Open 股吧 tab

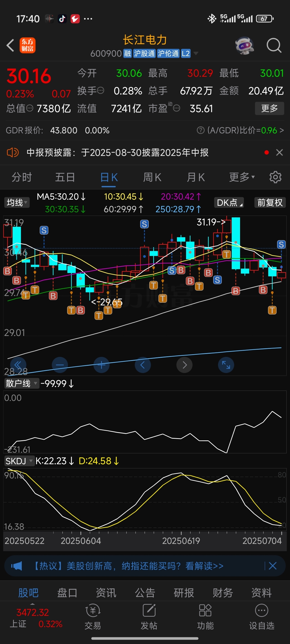28,592
